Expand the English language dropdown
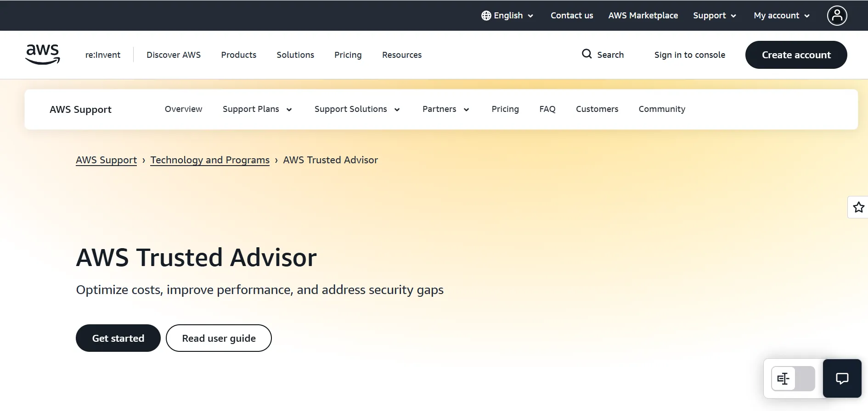 pyautogui.click(x=507, y=16)
